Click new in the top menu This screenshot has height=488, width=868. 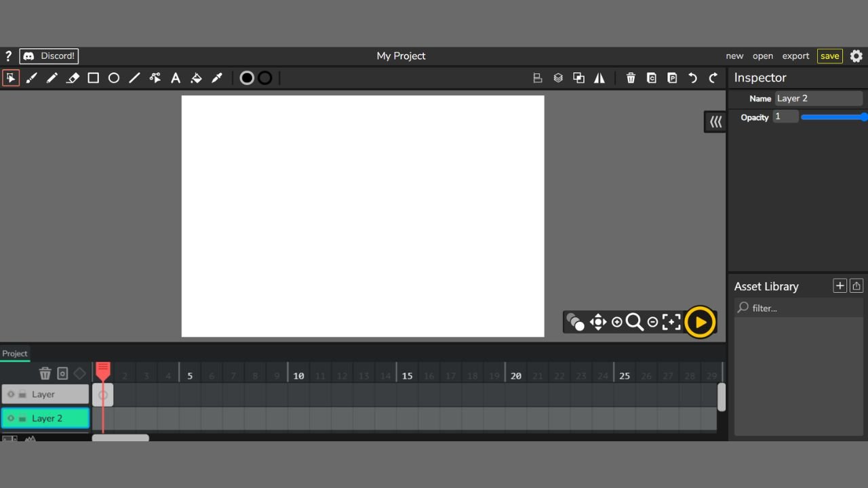click(734, 56)
